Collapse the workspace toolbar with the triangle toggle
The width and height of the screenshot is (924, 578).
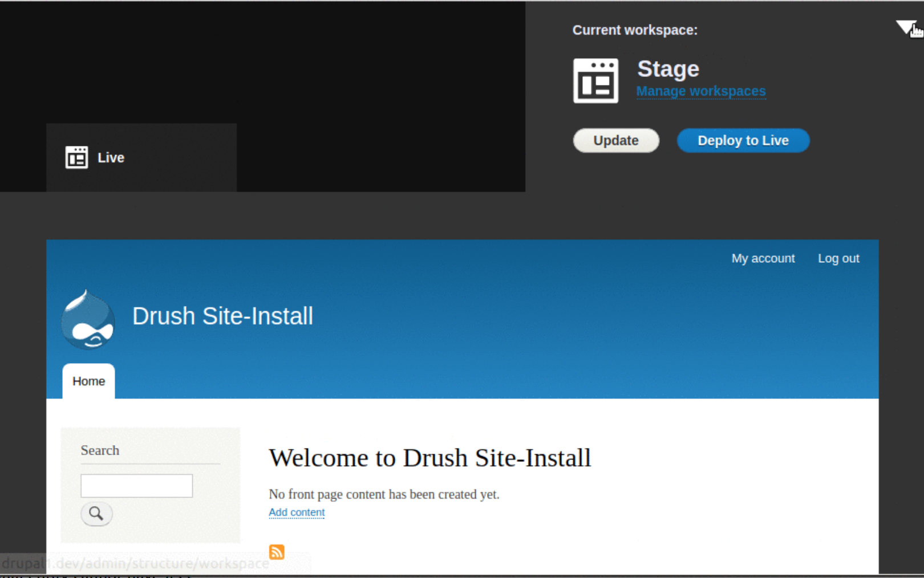pyautogui.click(x=905, y=27)
